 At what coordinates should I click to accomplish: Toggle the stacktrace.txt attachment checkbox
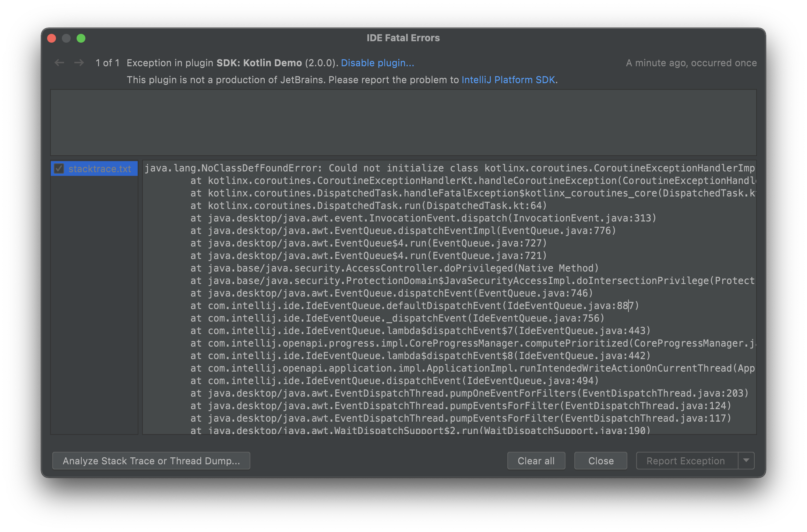[x=59, y=169]
